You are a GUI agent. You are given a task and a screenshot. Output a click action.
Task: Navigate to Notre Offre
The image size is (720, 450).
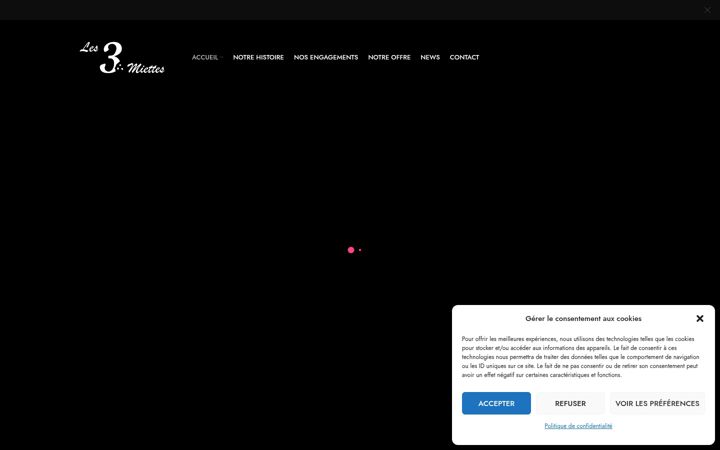(389, 57)
